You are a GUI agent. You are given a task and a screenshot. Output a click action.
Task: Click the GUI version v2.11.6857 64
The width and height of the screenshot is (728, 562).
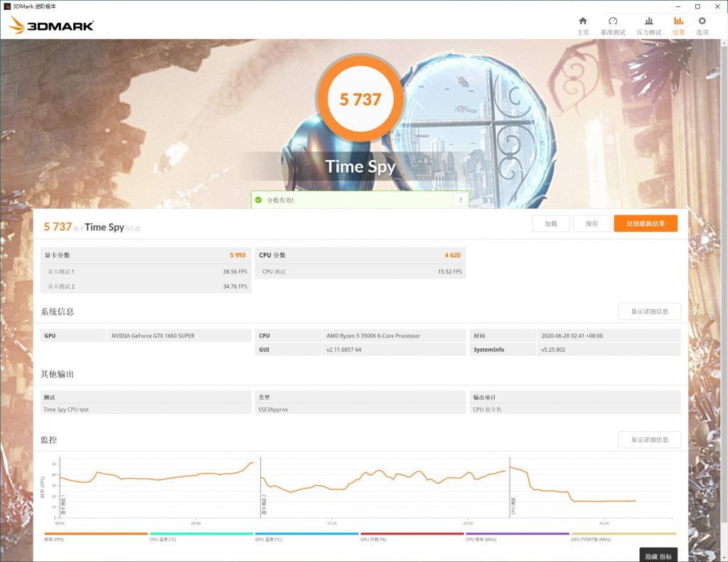pos(343,350)
